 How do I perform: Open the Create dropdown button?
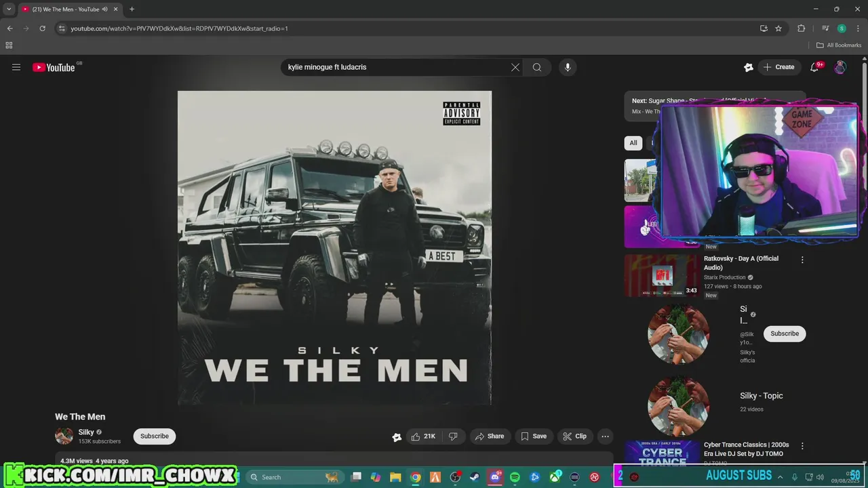(778, 67)
